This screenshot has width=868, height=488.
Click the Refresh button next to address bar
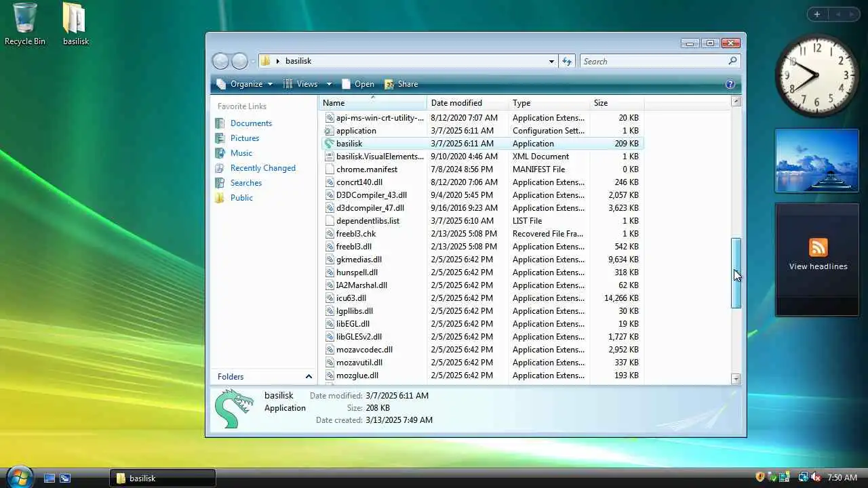coord(567,61)
